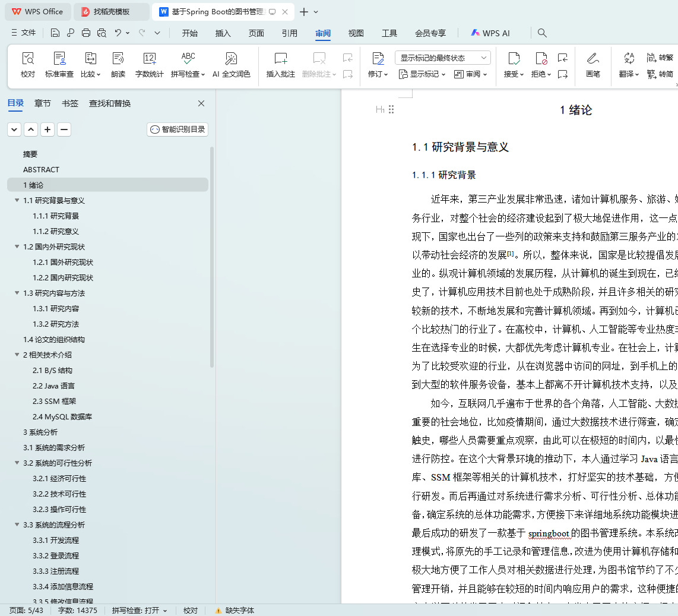
Task: Open 显示标记的最终状态 dropdown
Action: coord(443,58)
